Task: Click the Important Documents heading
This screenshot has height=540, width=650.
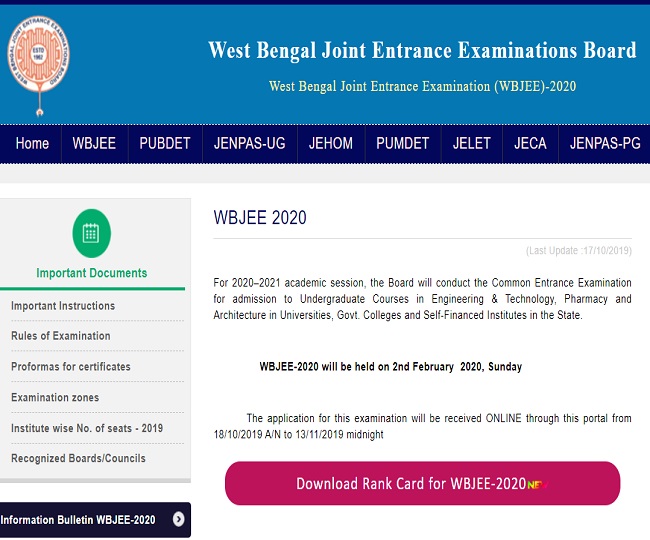Action: 92,273
